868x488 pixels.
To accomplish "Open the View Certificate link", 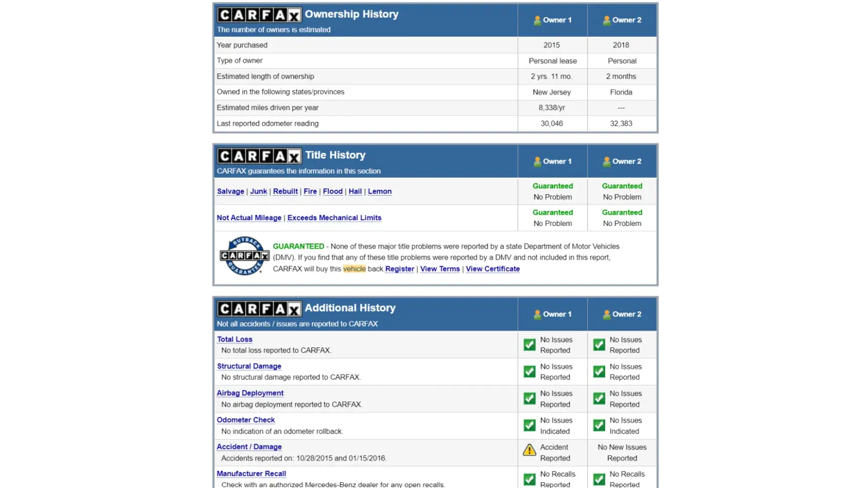I will [493, 269].
